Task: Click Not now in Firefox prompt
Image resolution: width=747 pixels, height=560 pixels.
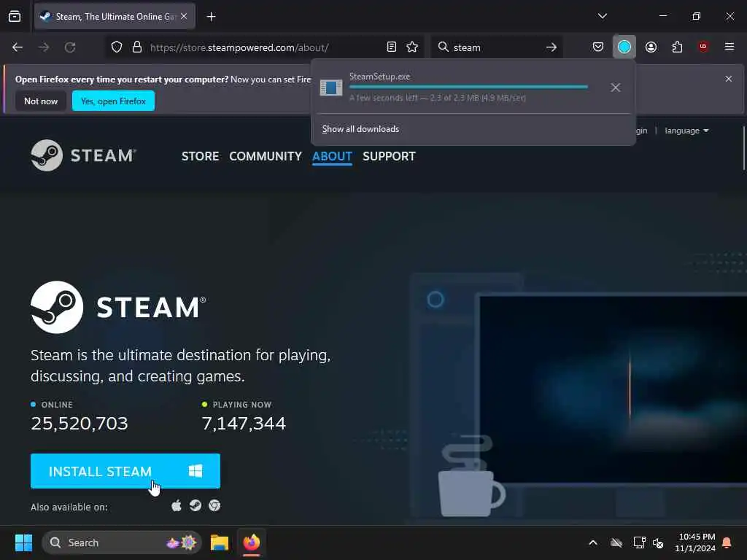Action: click(41, 101)
